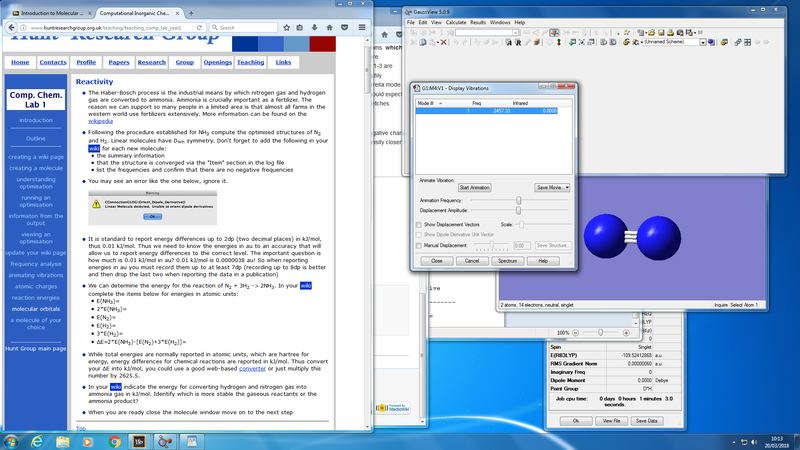Click the 100% zoom slider handle

(601, 333)
